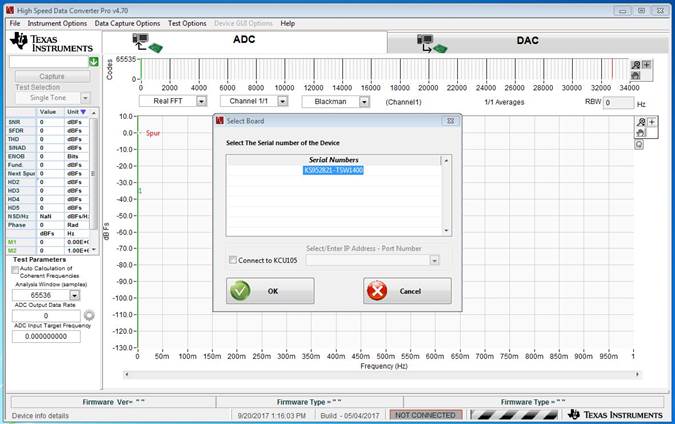Open the Data Capture Options menu

pyautogui.click(x=127, y=23)
